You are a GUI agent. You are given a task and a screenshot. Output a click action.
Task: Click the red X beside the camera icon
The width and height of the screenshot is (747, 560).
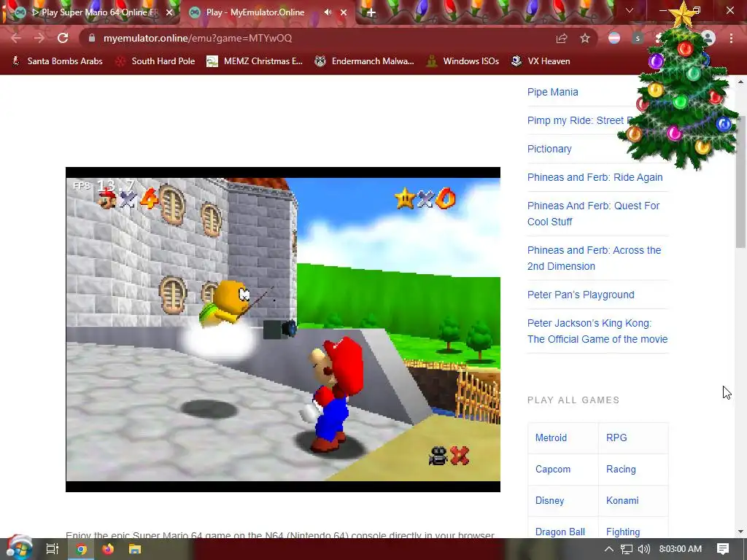tap(460, 456)
